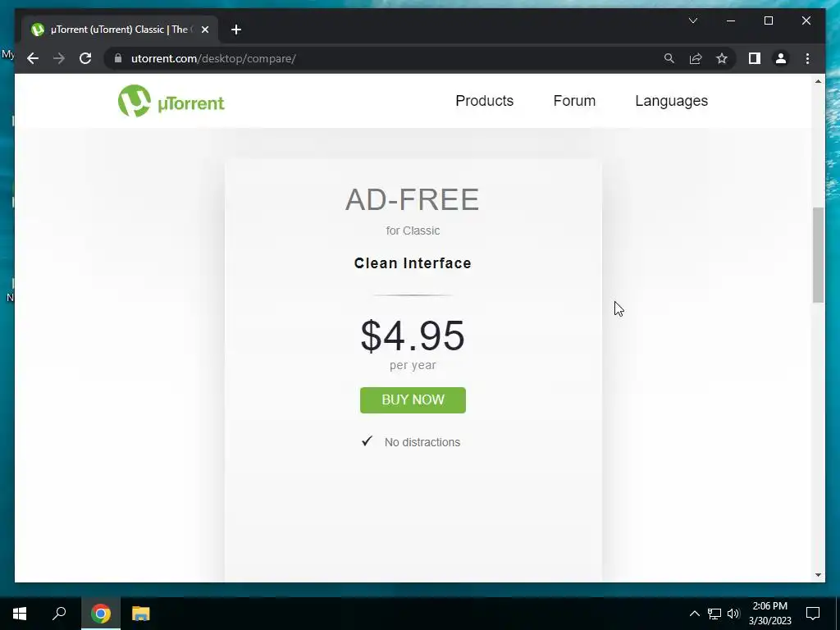
Task: Click the address bar showing utorrent.com/desktop/compare/
Action: point(386,58)
